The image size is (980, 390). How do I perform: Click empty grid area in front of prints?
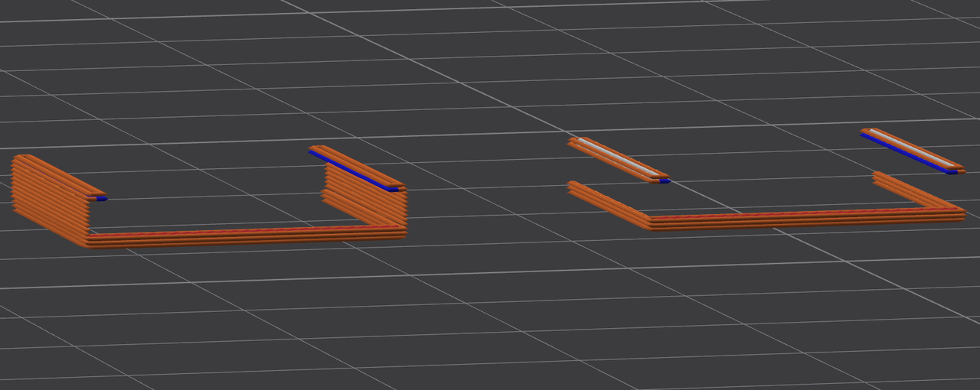490,321
